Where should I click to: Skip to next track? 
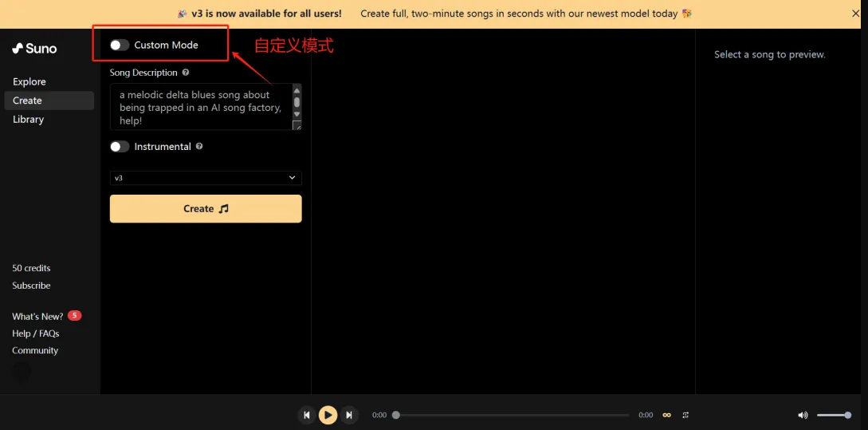pos(349,415)
